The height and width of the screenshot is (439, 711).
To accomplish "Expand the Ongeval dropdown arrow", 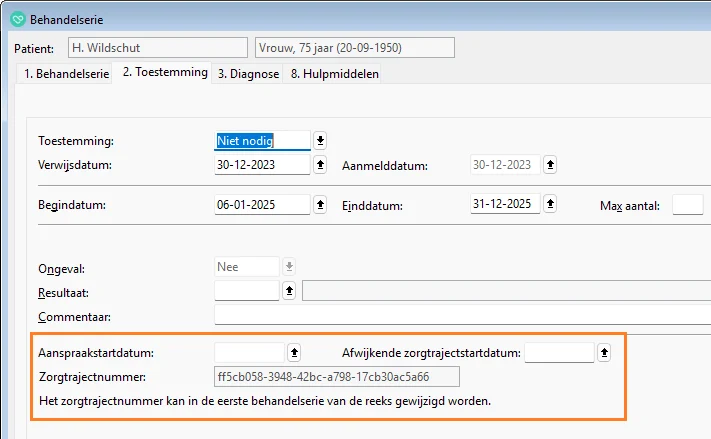I will tap(290, 267).
